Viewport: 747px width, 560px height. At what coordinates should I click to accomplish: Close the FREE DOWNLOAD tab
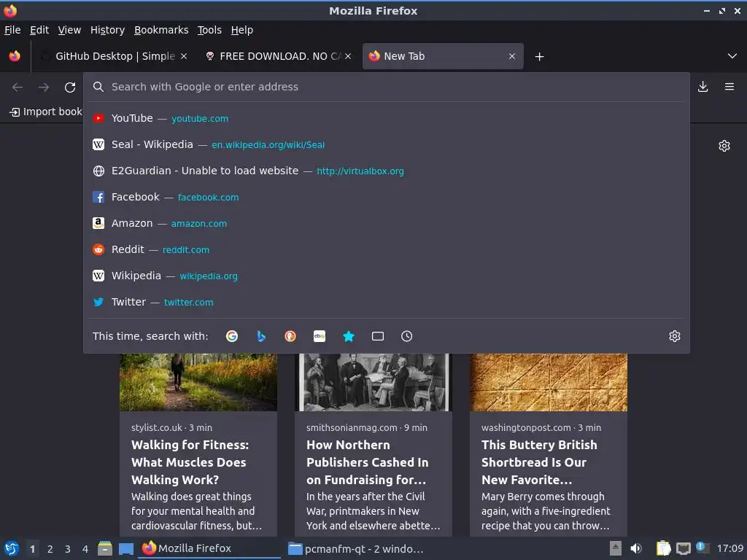click(x=348, y=56)
